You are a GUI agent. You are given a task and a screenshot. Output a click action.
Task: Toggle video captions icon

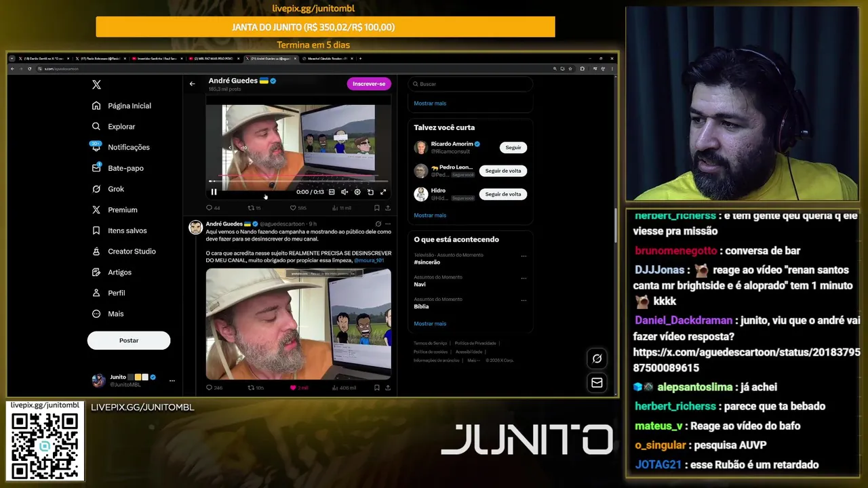[332, 192]
